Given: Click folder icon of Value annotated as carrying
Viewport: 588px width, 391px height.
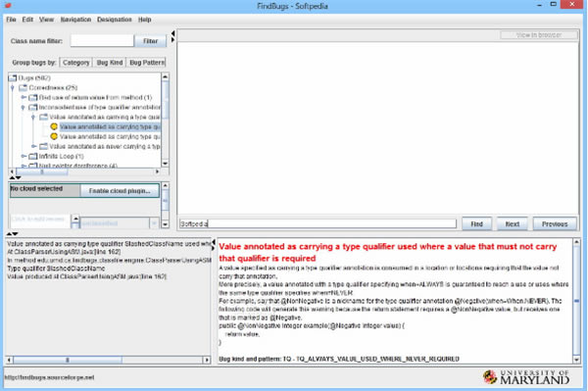Looking at the screenshot, I should (44, 117).
